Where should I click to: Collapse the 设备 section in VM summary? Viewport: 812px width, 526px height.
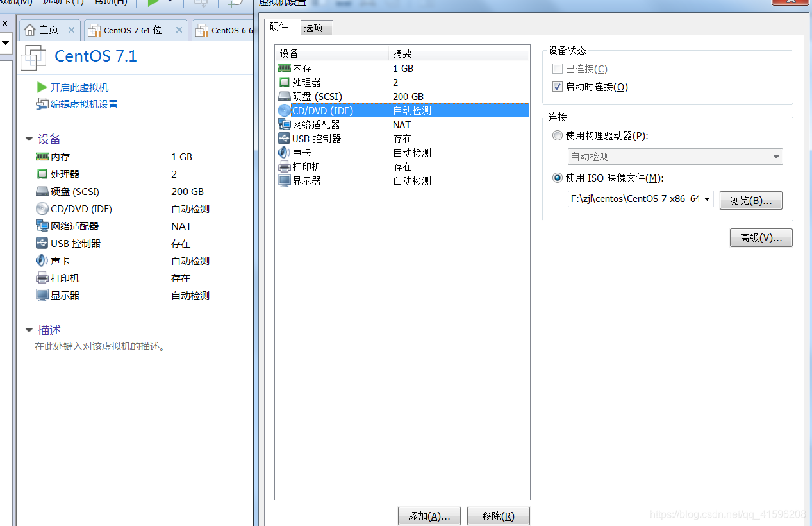29,139
